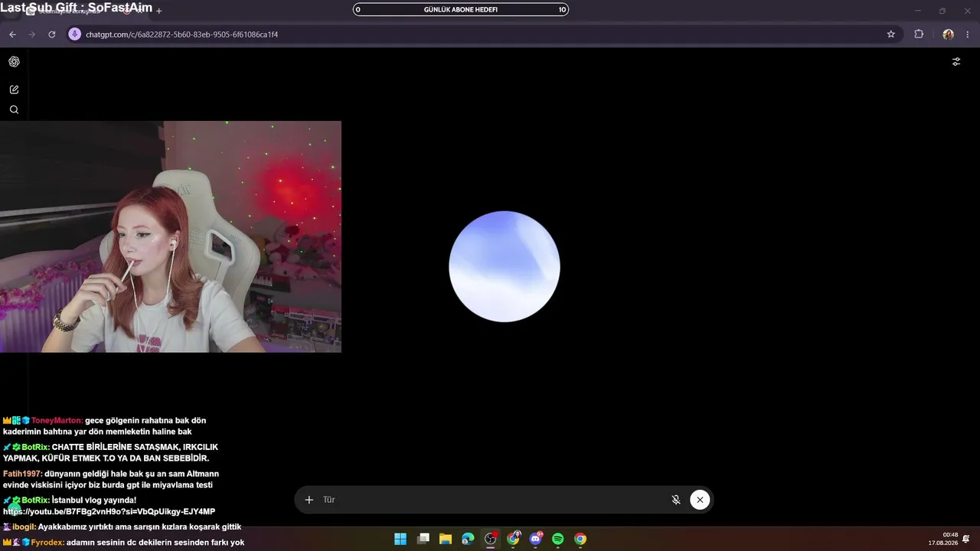Click the Fyrodex username in chat
The height and width of the screenshot is (551, 980).
[47, 543]
